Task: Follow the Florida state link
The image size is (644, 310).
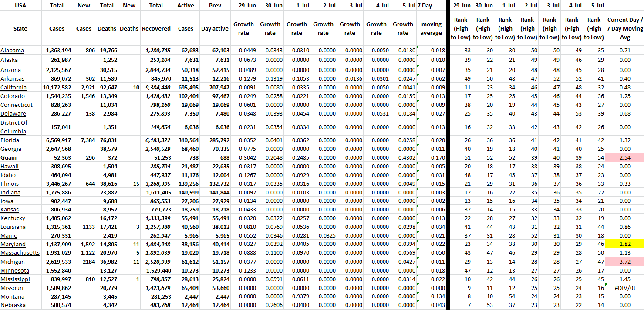Action: pos(10,140)
